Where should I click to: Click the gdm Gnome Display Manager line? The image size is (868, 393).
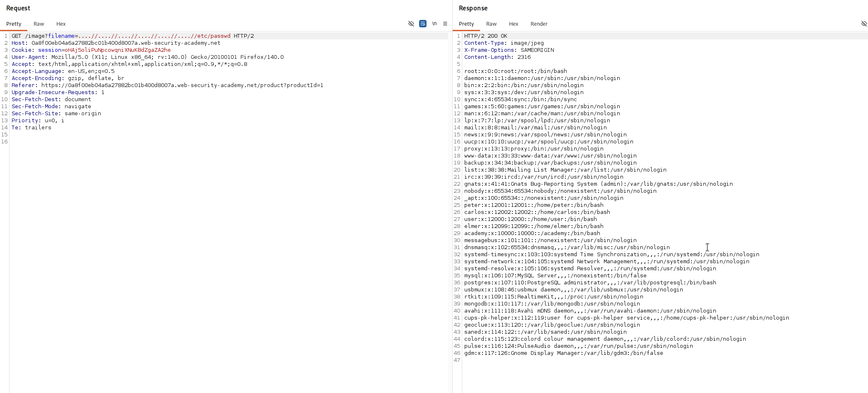(x=564, y=353)
